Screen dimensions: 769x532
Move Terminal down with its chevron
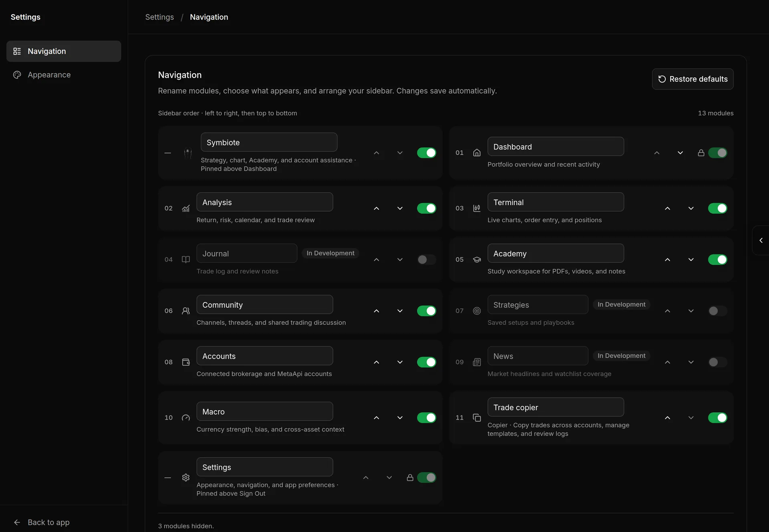click(x=691, y=208)
